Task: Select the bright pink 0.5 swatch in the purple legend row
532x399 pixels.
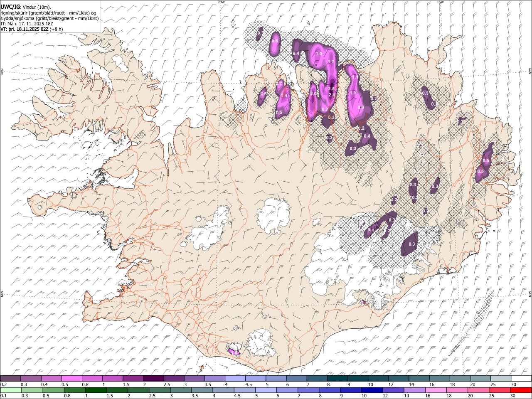Action: pyautogui.click(x=71, y=378)
